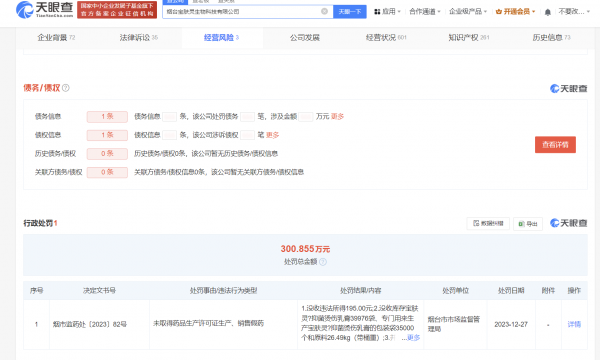Click 更多 link in the 债权信息 row
Viewport: 600px width, 360px height.
tap(272, 135)
